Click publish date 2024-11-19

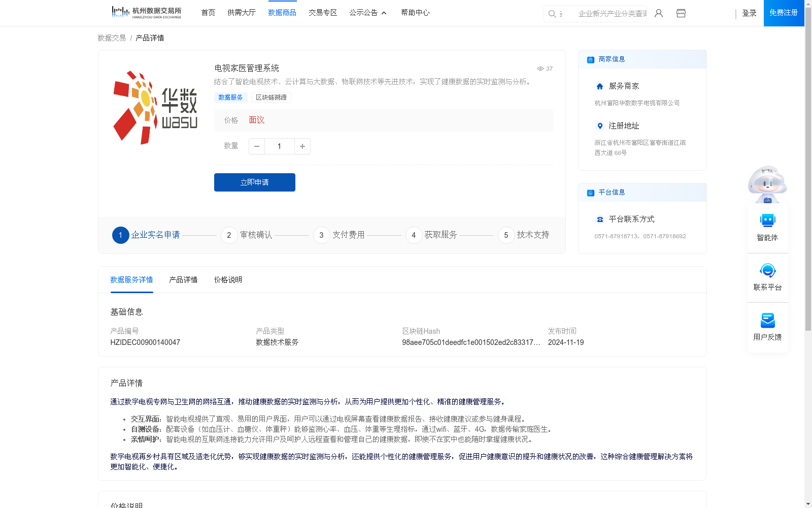[x=566, y=342]
